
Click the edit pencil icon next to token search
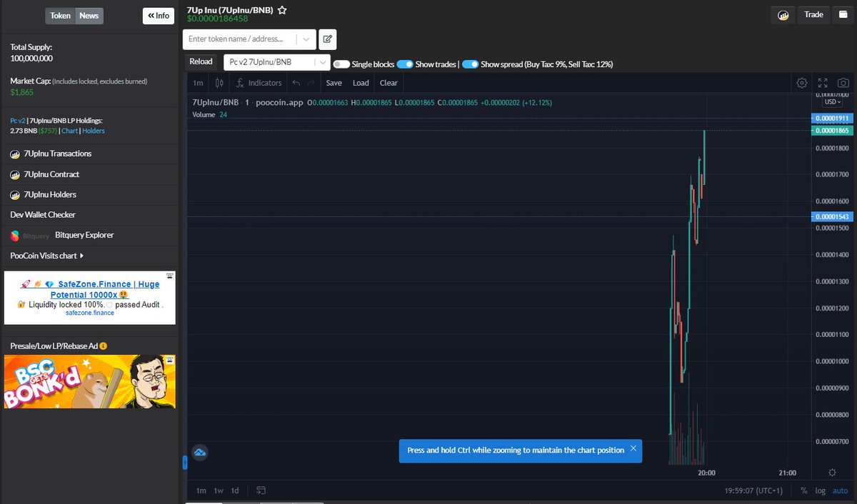tap(328, 39)
